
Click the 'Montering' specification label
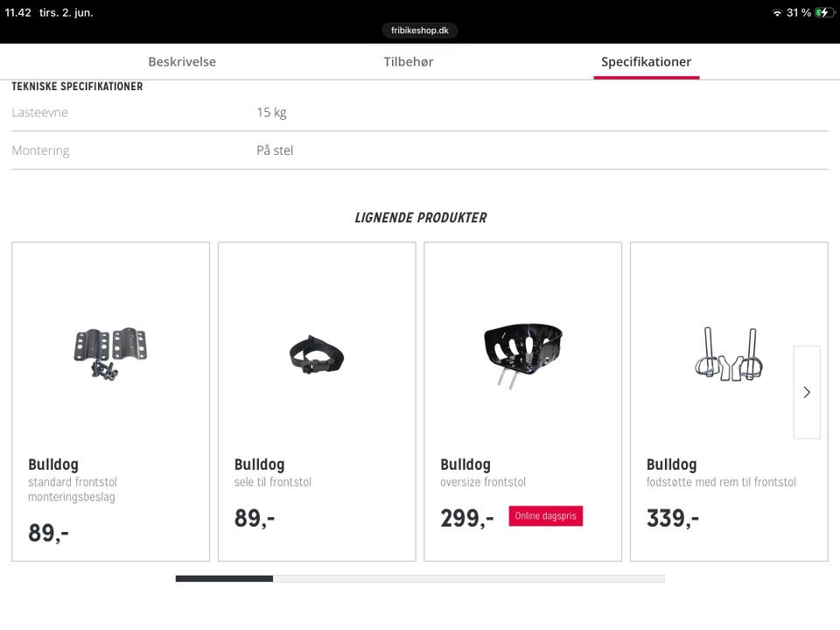pos(41,150)
